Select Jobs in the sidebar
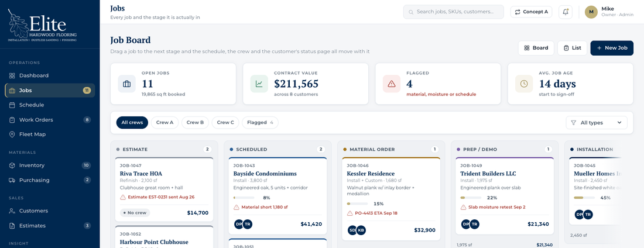Image resolution: width=644 pixels, height=248 pixels. [x=50, y=90]
